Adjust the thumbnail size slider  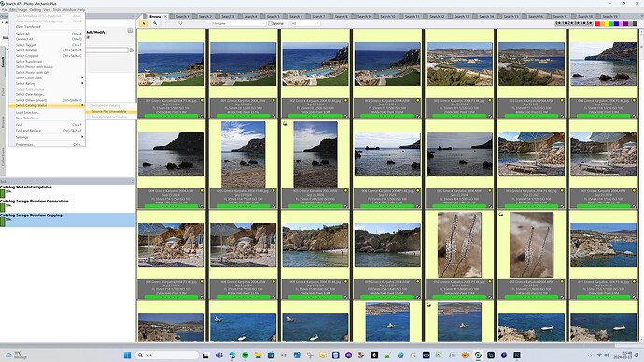[180, 23]
